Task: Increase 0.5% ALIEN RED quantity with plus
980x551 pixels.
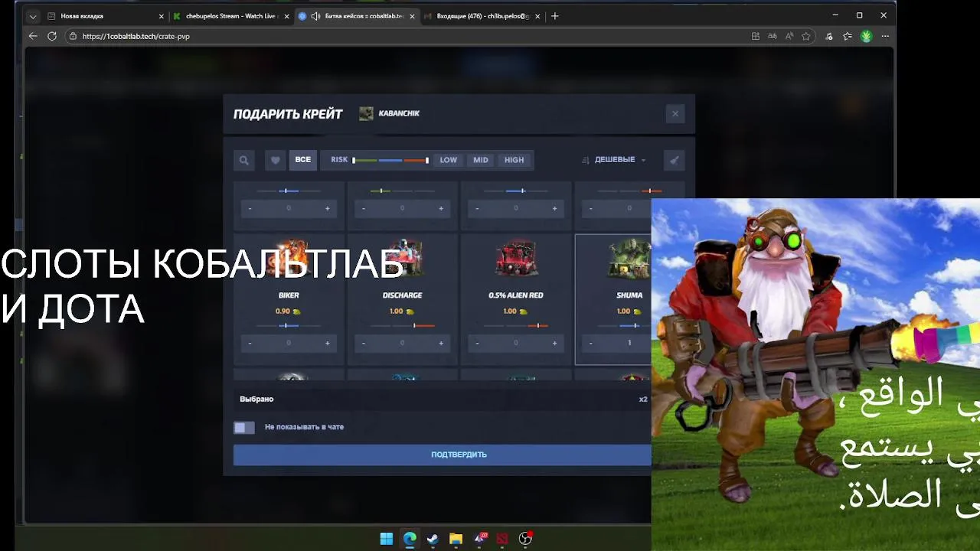Action: click(554, 343)
